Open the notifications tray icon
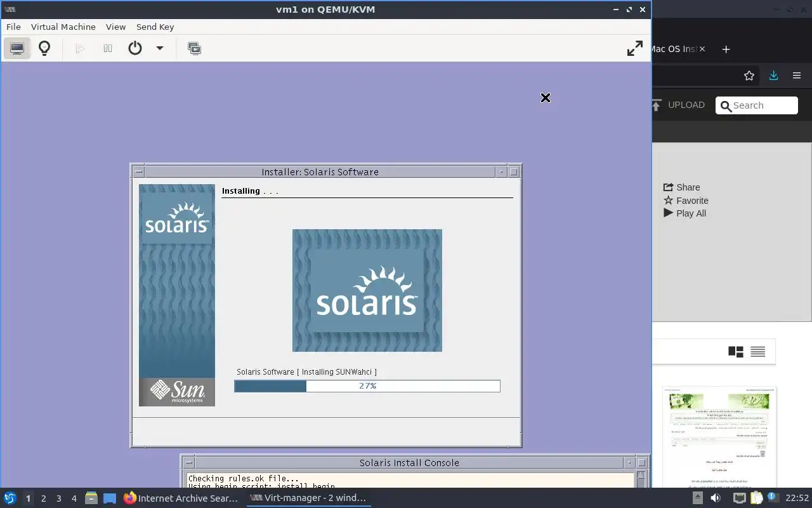812x508 pixels. (773, 498)
